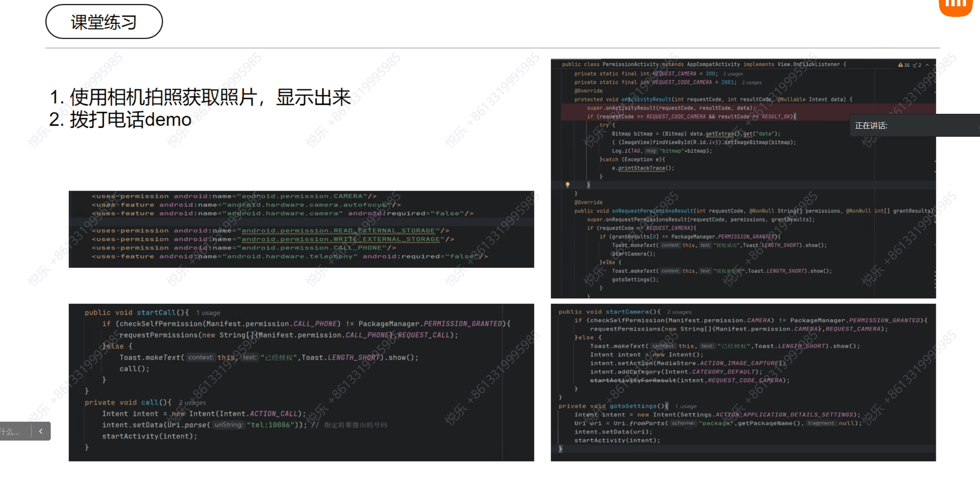Screen dimensions: 980x482
Task: Click 'new Intent(Intent.ACTION_CALL)' line
Action: tap(204, 414)
